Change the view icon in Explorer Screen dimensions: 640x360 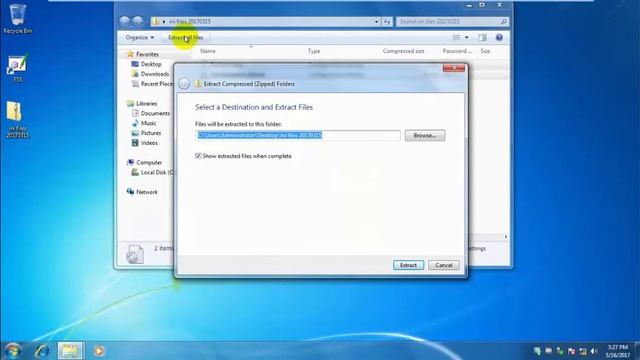click(x=456, y=38)
